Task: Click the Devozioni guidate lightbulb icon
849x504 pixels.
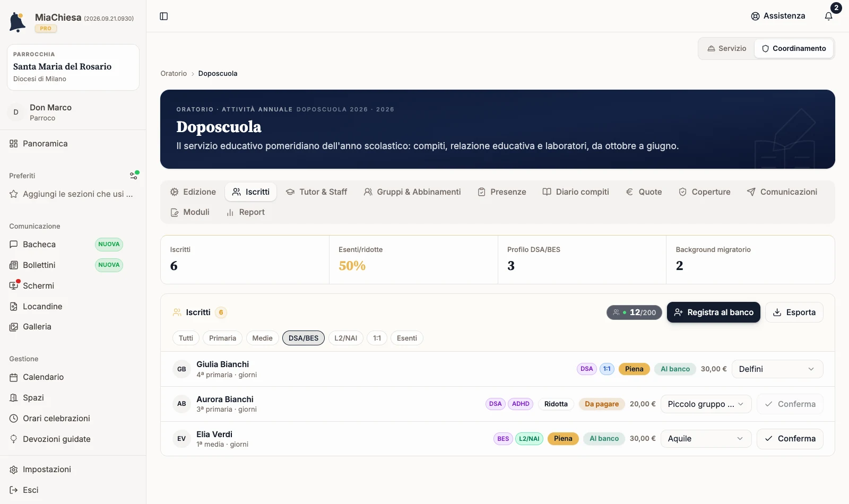Action: tap(14, 439)
